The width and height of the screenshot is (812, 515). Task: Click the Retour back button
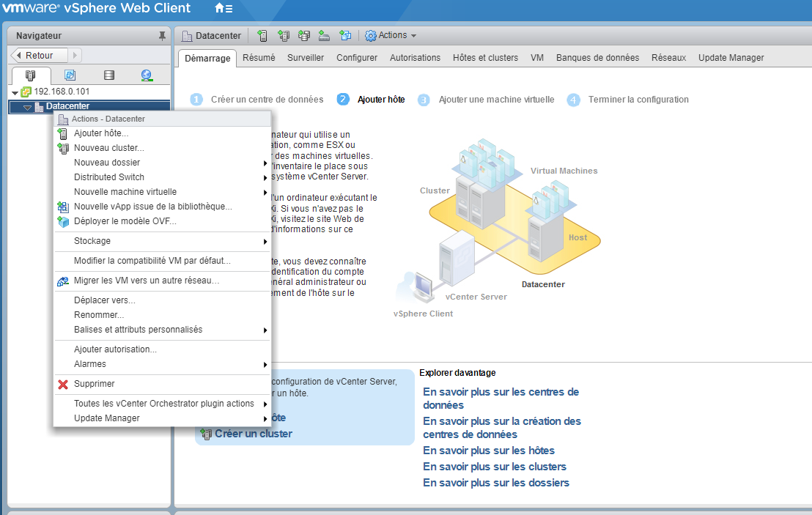coord(40,56)
